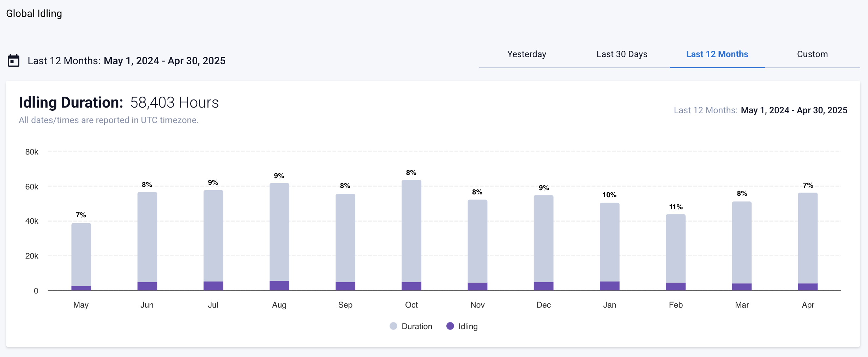Toggle the Duration legend series

click(x=417, y=326)
